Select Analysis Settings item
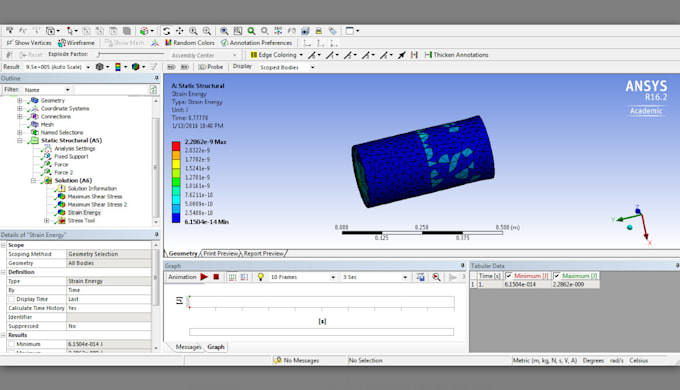The width and height of the screenshot is (680, 390). (x=75, y=148)
